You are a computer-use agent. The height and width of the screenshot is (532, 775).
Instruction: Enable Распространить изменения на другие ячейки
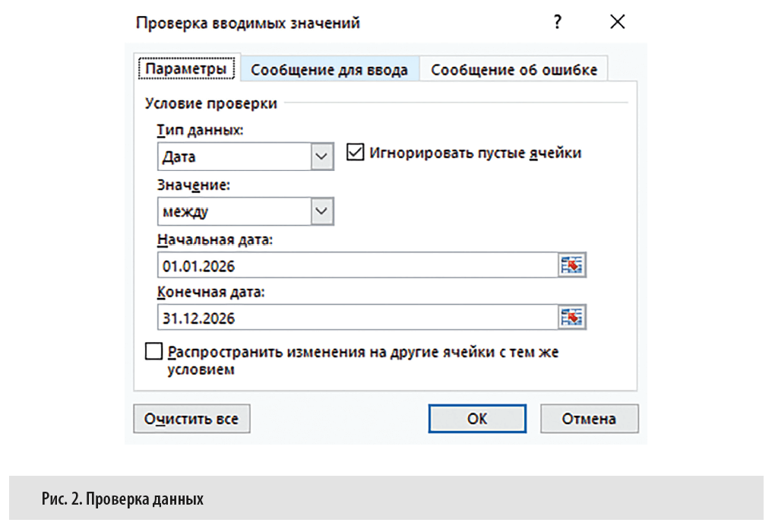153,351
